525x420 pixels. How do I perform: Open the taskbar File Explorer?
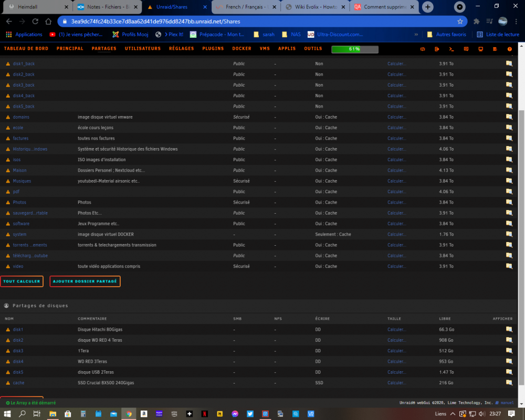52,414
